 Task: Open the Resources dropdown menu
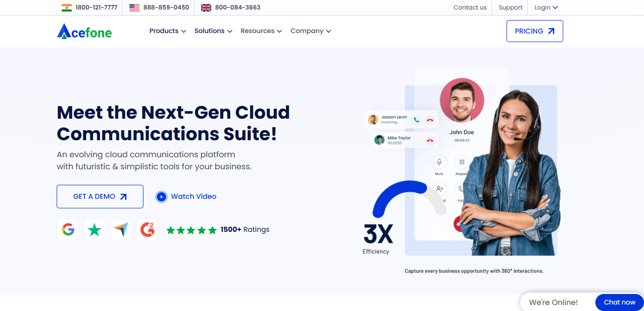click(x=261, y=31)
